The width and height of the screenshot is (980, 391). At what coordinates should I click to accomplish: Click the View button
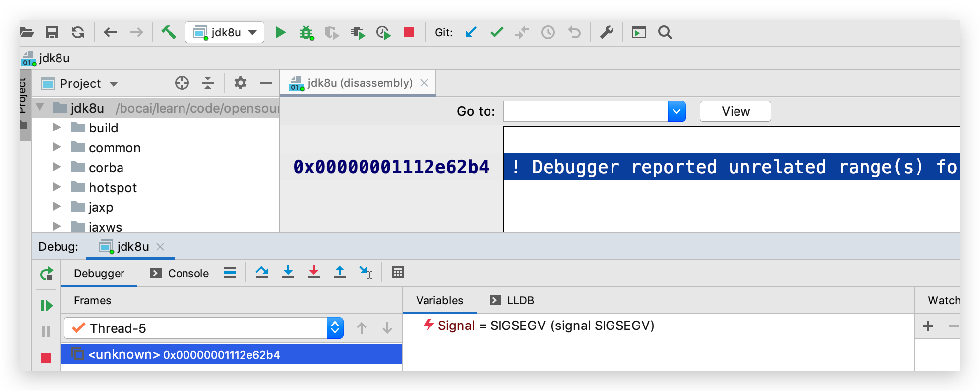click(735, 111)
